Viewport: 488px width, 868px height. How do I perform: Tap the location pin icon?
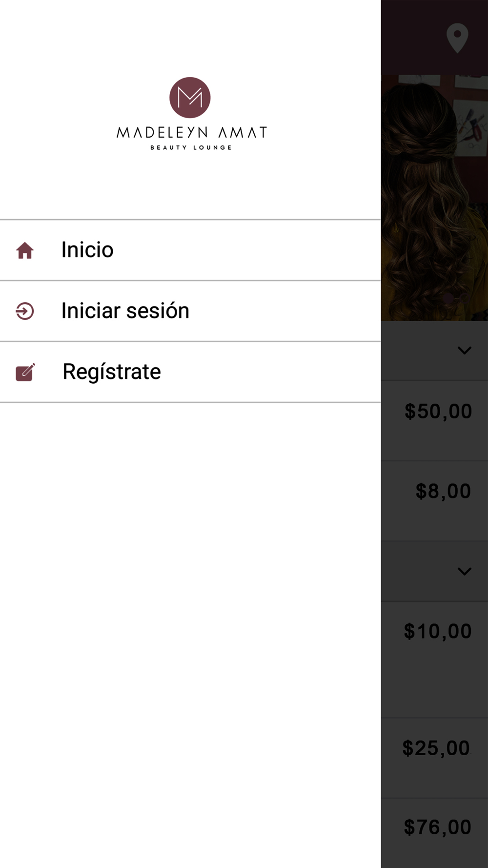click(457, 38)
